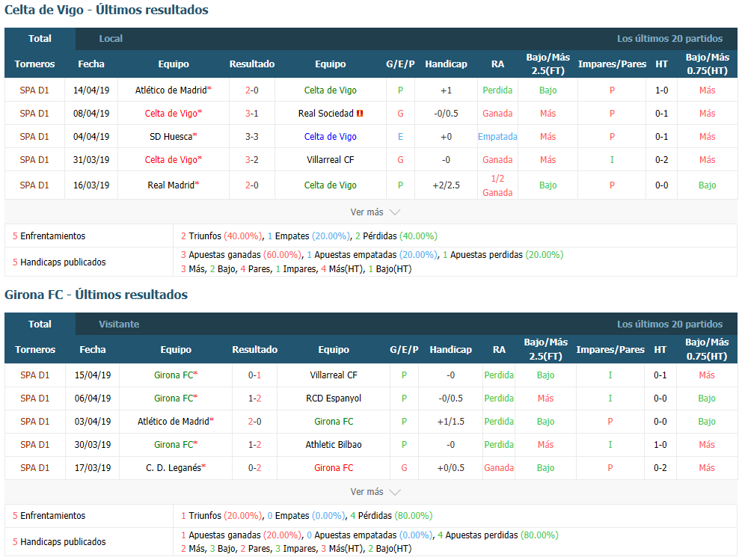Click the 0-1 result versus Villarreal CF
The width and height of the screenshot is (742, 560).
(x=254, y=375)
